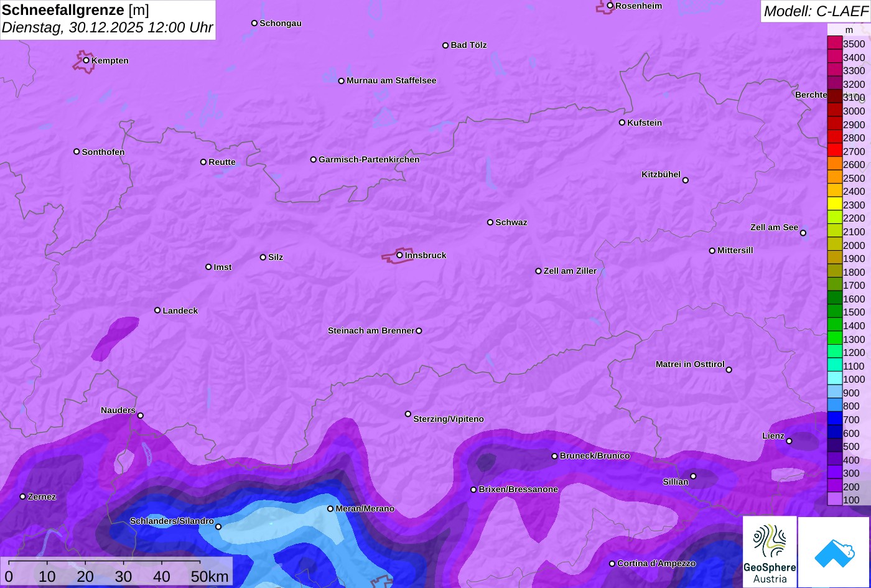Click the date Dienstag, 30.12.2025 12:00 Uhr
The width and height of the screenshot is (871, 588).
click(x=107, y=28)
